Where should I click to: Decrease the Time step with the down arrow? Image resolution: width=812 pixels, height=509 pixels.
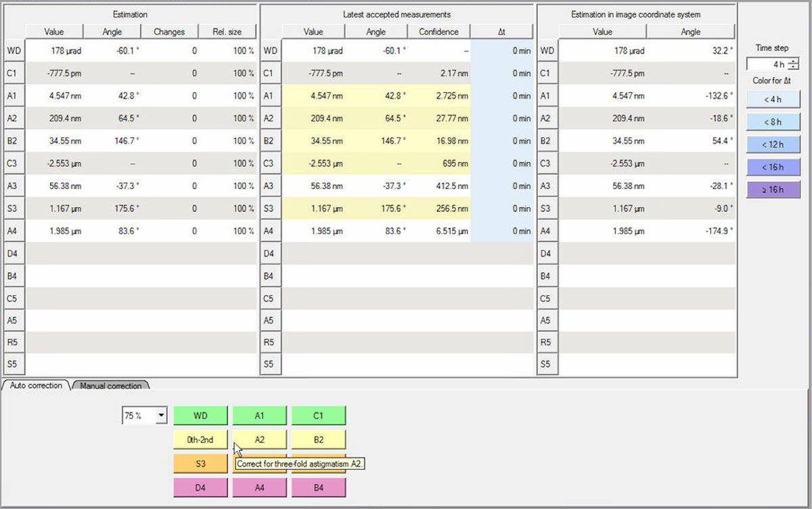tap(793, 66)
